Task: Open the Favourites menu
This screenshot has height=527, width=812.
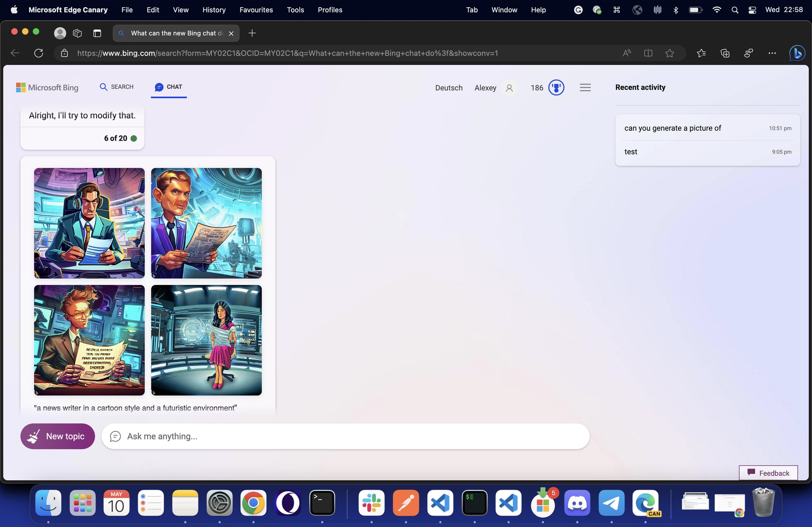Action: pos(256,10)
